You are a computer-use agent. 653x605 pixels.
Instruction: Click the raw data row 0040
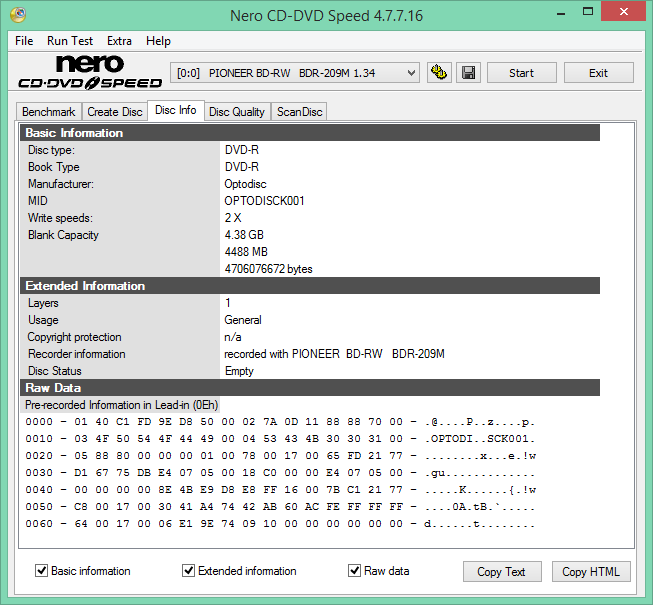(280, 490)
